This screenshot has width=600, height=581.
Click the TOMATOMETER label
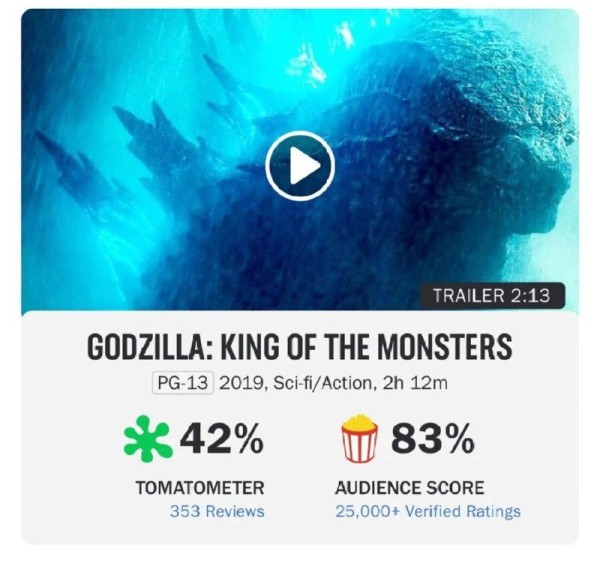tap(200, 488)
